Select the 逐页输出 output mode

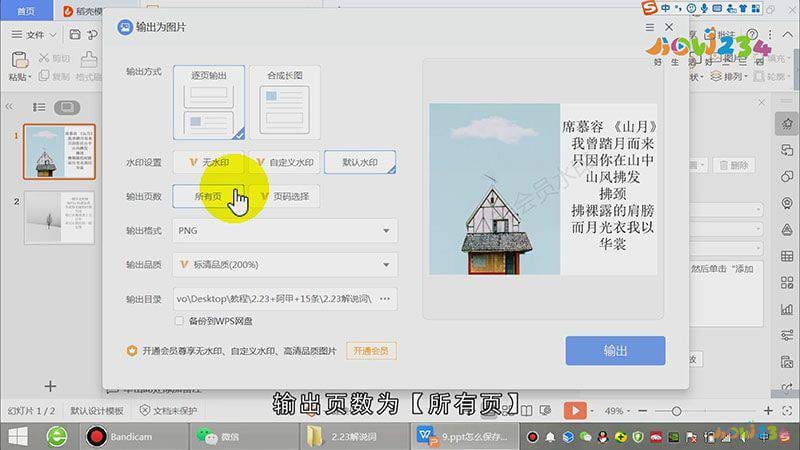(209, 103)
